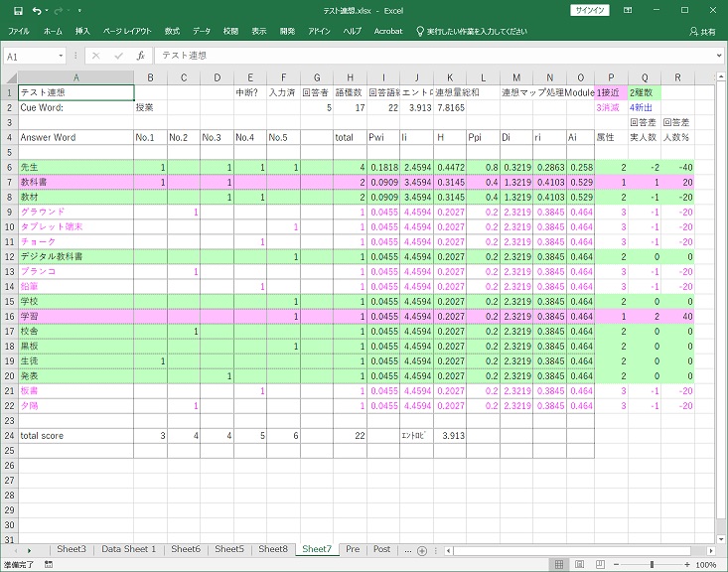The height and width of the screenshot is (572, 728).
Task: Expand the Name Box dropdown
Action: pos(61,57)
